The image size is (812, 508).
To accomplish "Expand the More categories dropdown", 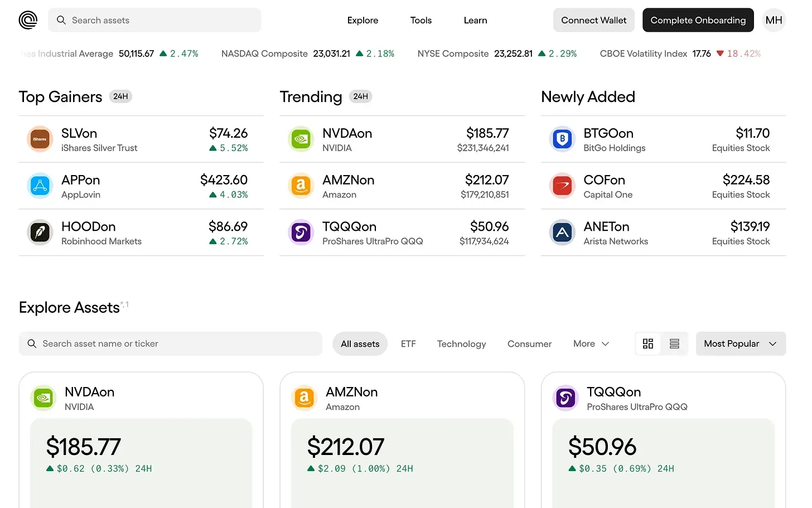I will tap(591, 344).
